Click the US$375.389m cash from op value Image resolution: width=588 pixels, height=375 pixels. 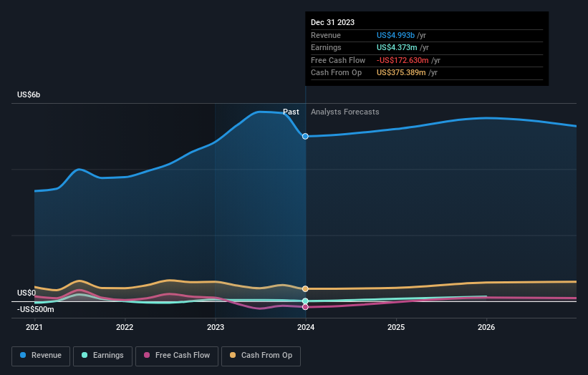tap(401, 73)
